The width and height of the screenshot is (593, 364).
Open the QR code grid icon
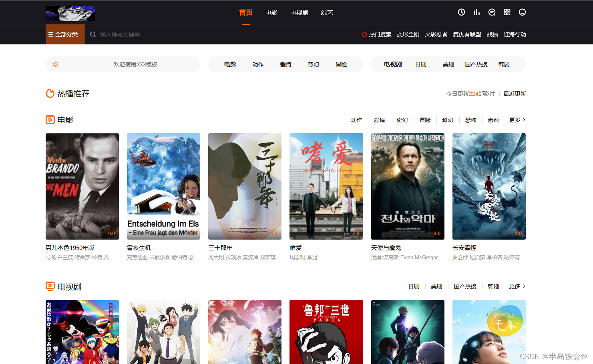pos(507,12)
